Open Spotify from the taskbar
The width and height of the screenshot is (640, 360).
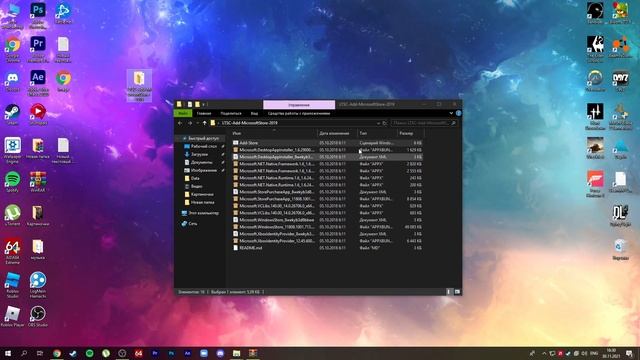[89, 353]
